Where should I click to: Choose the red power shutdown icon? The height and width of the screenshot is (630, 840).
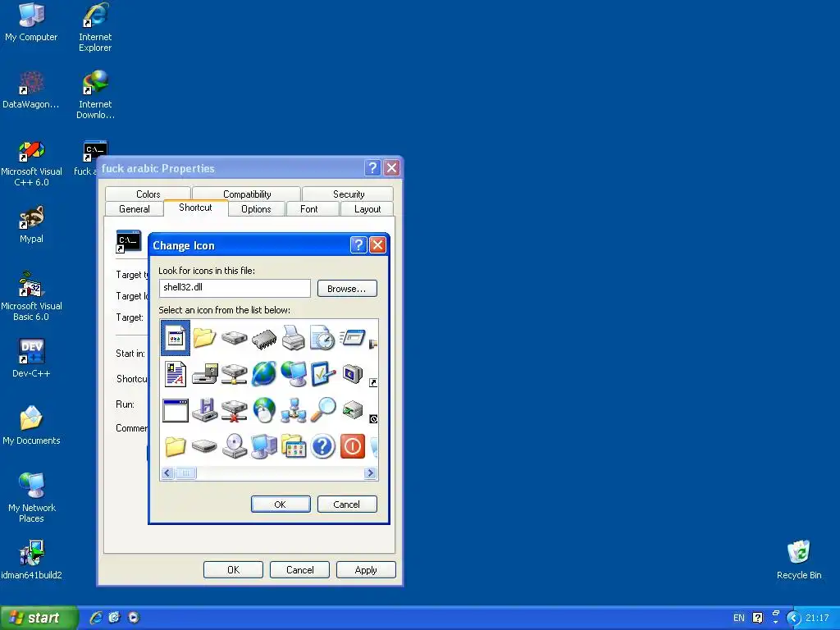(353, 446)
